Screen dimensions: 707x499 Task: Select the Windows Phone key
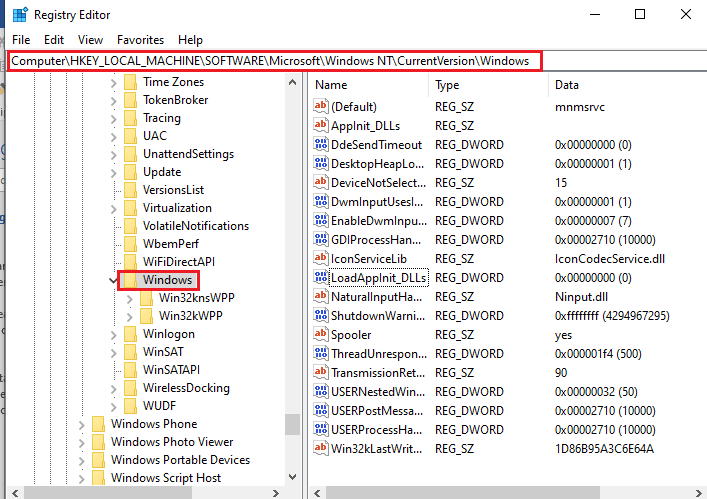click(154, 424)
